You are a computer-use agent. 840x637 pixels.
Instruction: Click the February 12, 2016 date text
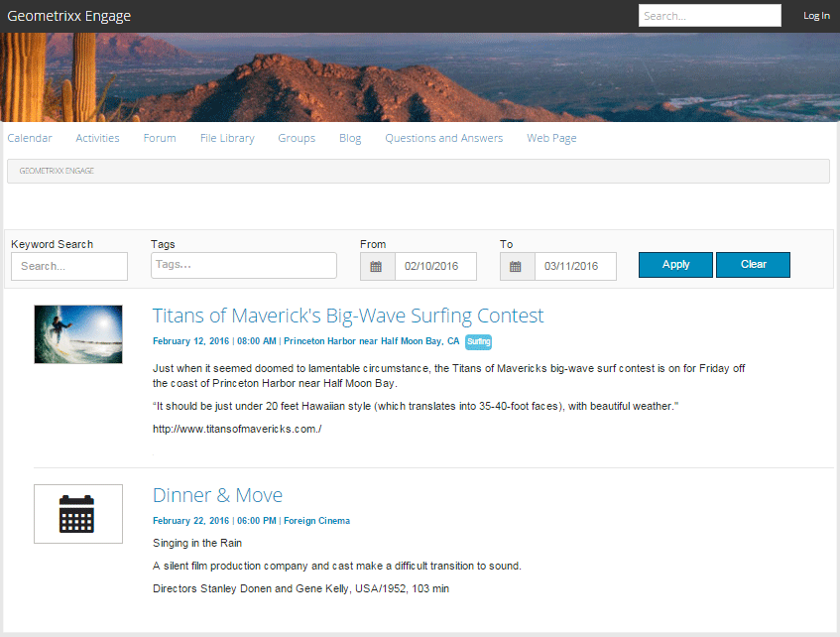coord(190,341)
